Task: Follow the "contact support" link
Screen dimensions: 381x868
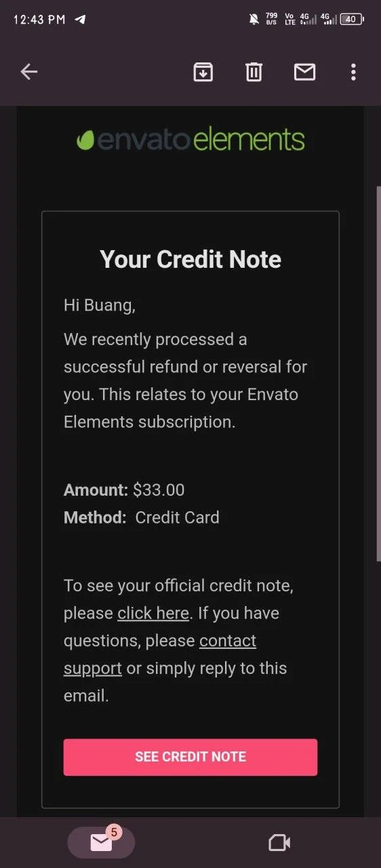Action: tap(160, 654)
